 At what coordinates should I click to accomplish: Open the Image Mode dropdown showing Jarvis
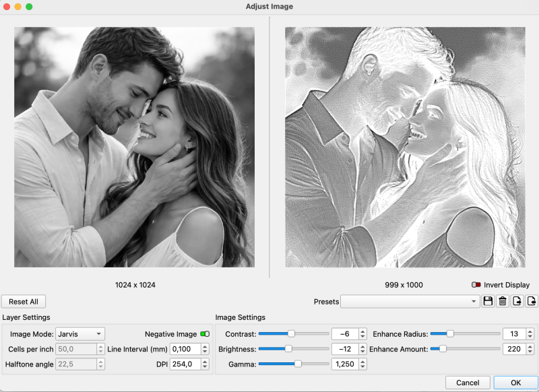80,334
